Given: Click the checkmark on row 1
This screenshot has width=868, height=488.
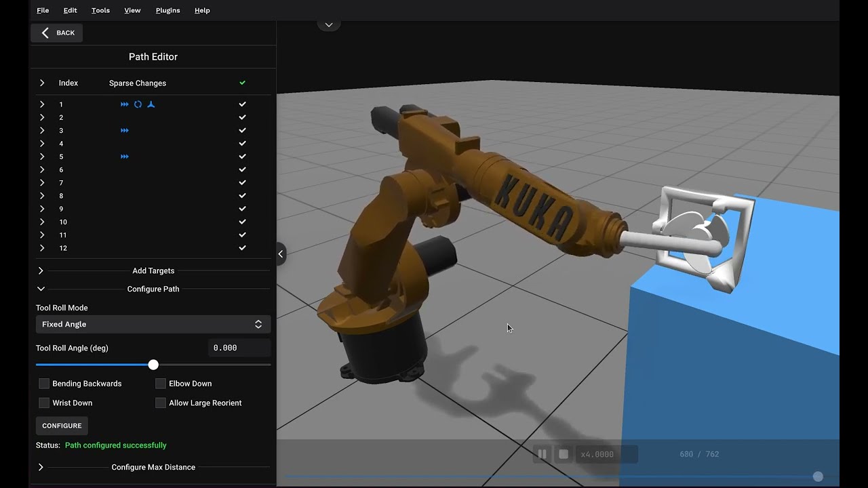Looking at the screenshot, I should [x=242, y=104].
